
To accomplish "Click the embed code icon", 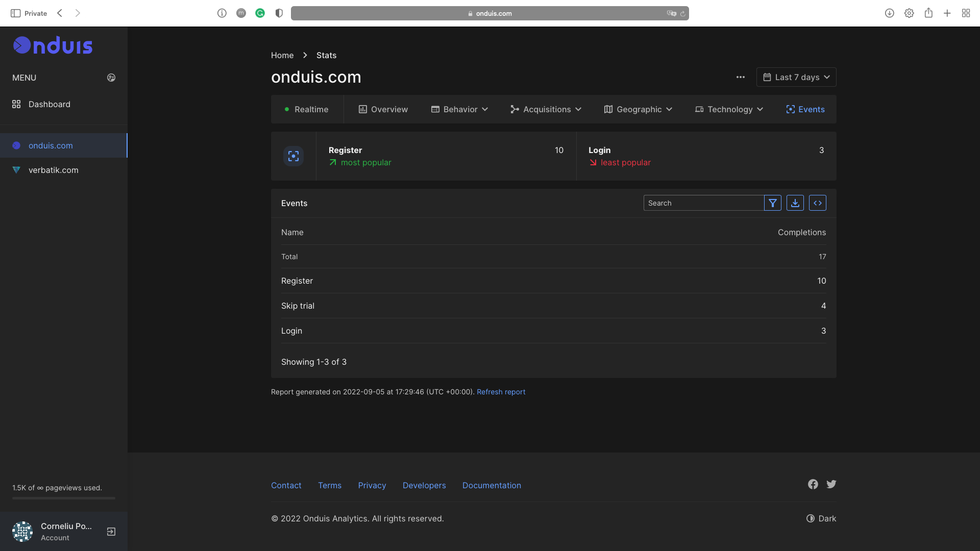I will pos(818,203).
